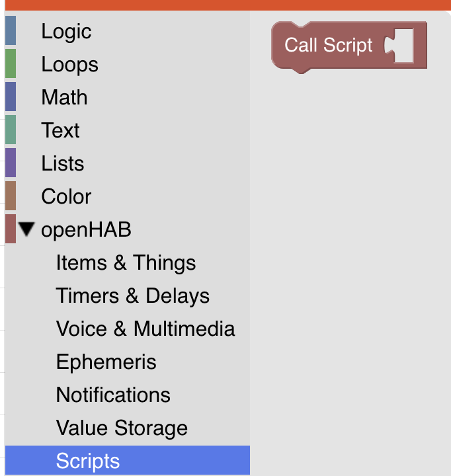Open Voice & Multimedia blocks
This screenshot has width=451, height=476.
tap(145, 329)
